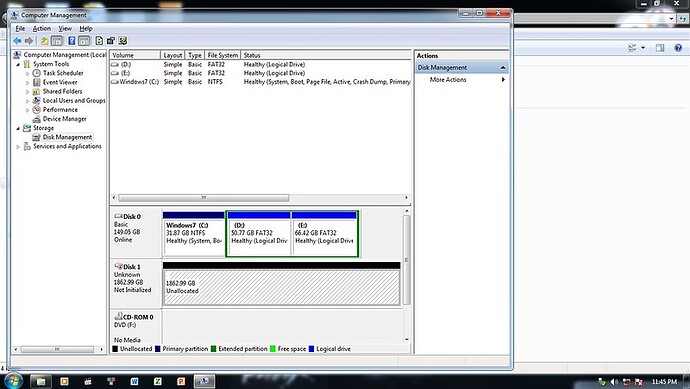Click the Forward arrow toolbar icon

tap(29, 41)
